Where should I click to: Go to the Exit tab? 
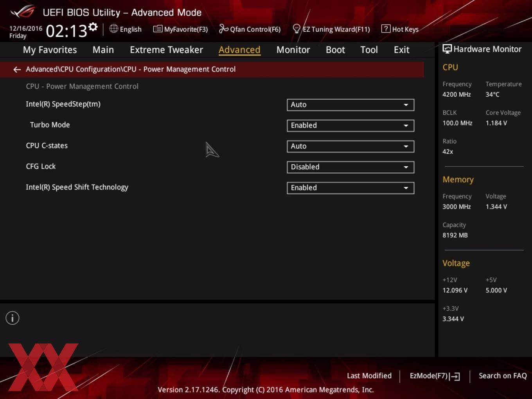click(401, 50)
